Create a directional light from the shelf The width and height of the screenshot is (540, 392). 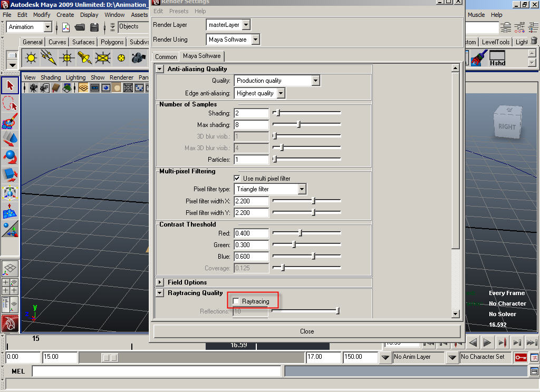pyautogui.click(x=49, y=57)
